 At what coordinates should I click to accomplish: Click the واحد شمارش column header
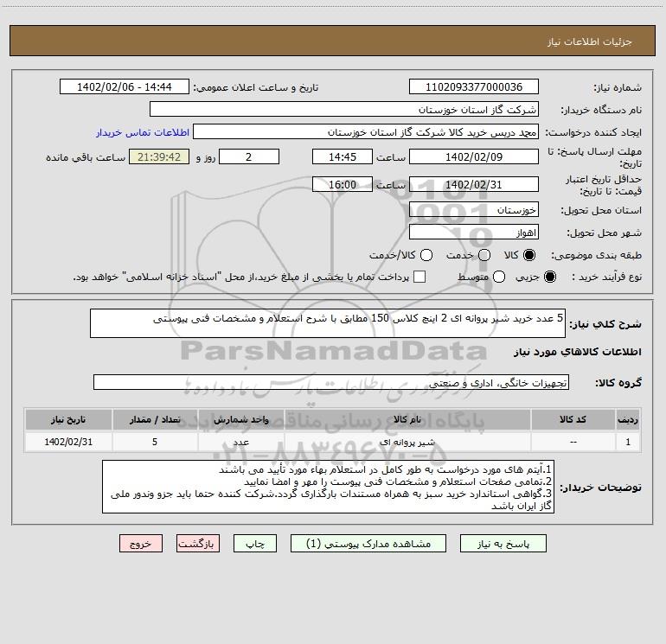tap(240, 419)
